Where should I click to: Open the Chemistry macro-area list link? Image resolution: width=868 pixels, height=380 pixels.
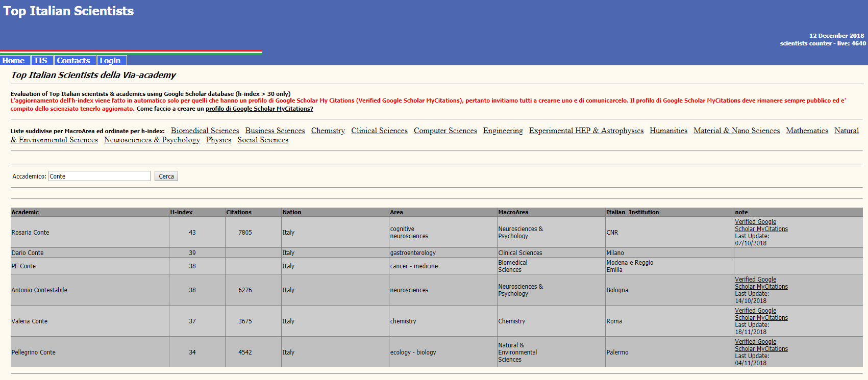click(x=328, y=131)
